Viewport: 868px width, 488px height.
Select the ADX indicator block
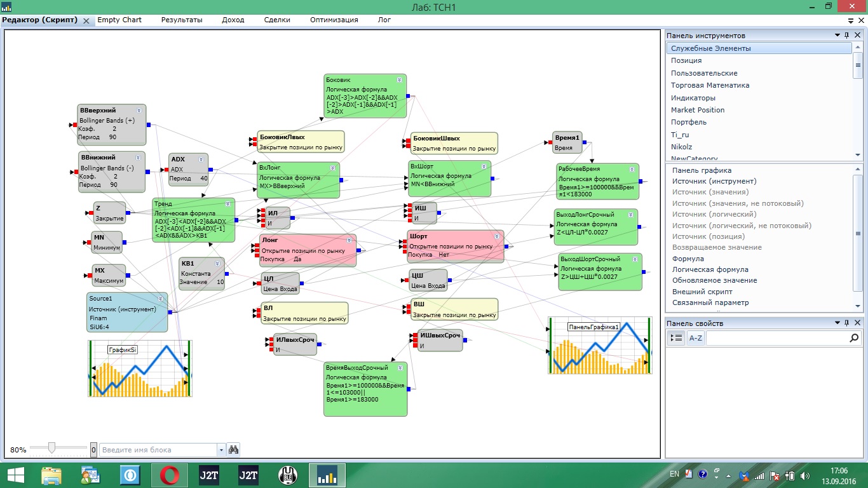click(x=189, y=170)
